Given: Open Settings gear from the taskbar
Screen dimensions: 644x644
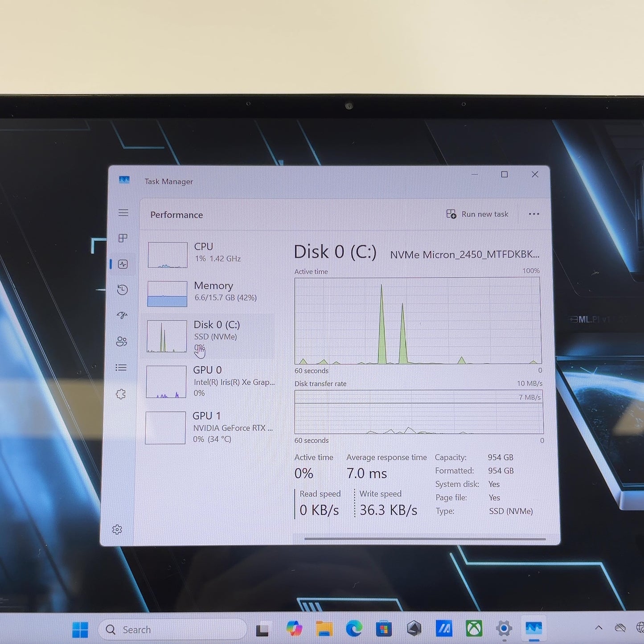Looking at the screenshot, I should 504,629.
